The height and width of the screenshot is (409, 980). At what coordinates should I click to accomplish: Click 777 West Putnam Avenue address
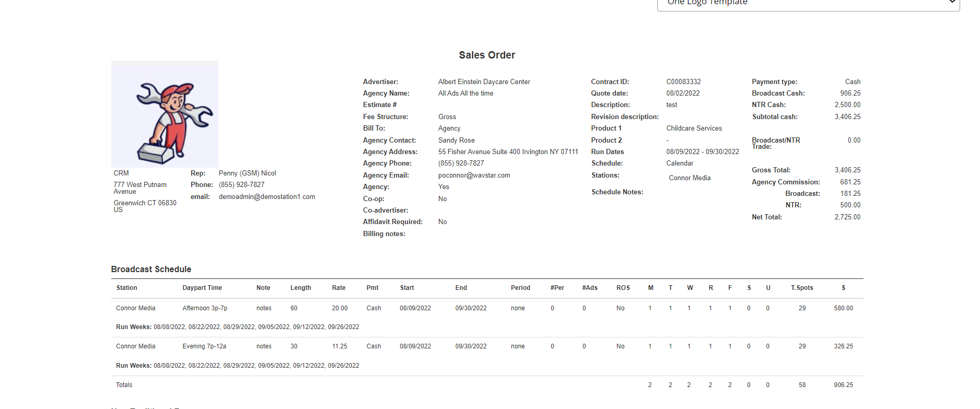140,188
